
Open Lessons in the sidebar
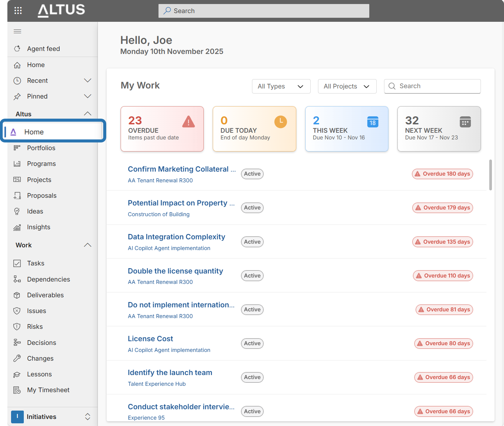click(39, 374)
